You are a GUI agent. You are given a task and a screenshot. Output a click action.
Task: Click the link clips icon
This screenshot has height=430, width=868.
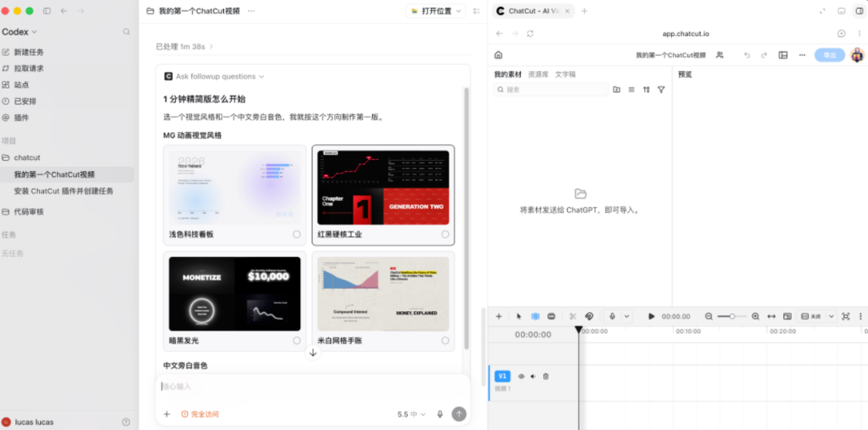pos(589,317)
